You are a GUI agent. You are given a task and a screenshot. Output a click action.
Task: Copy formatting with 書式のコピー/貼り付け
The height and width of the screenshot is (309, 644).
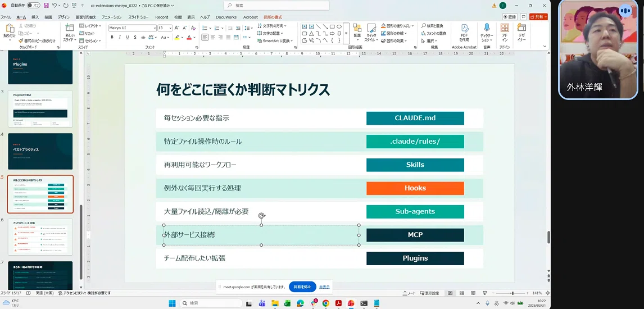37,40
